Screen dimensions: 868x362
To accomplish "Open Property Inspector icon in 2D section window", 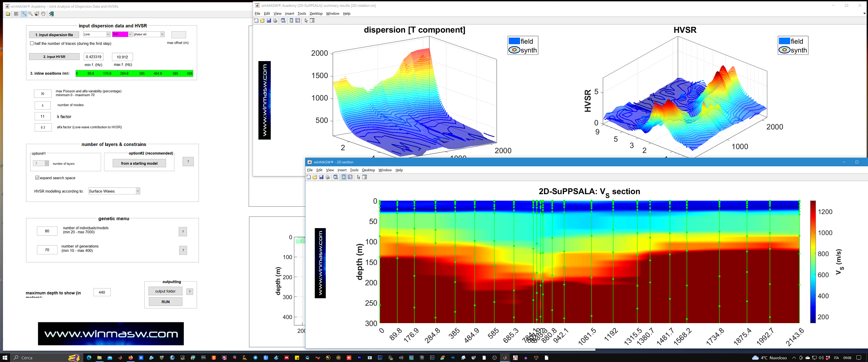I will [x=365, y=177].
